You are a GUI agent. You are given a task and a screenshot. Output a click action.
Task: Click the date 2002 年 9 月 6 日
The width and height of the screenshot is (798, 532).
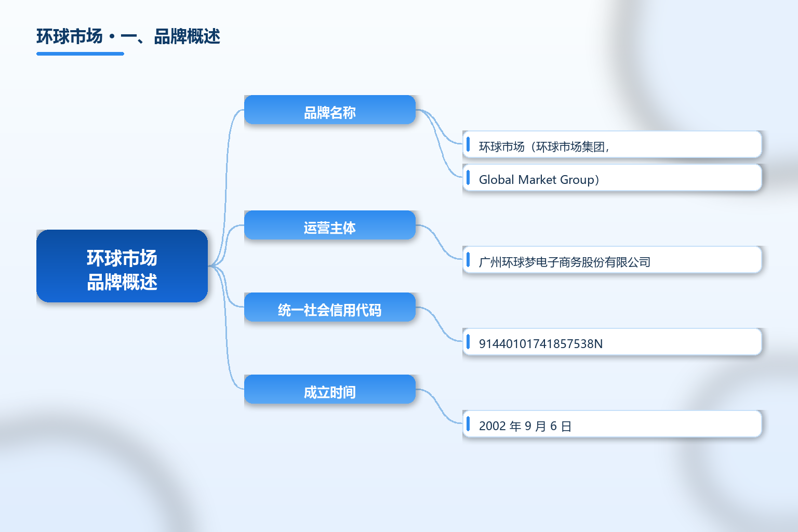coord(612,424)
